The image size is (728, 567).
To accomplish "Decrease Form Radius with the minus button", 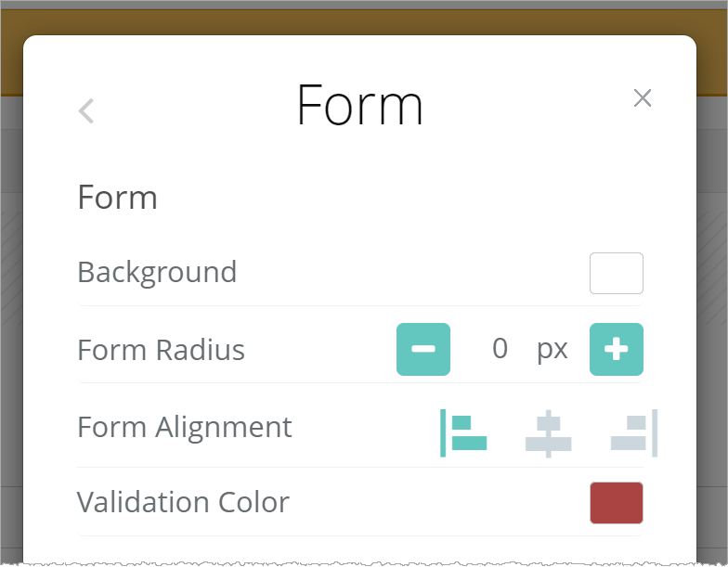I will [423, 349].
